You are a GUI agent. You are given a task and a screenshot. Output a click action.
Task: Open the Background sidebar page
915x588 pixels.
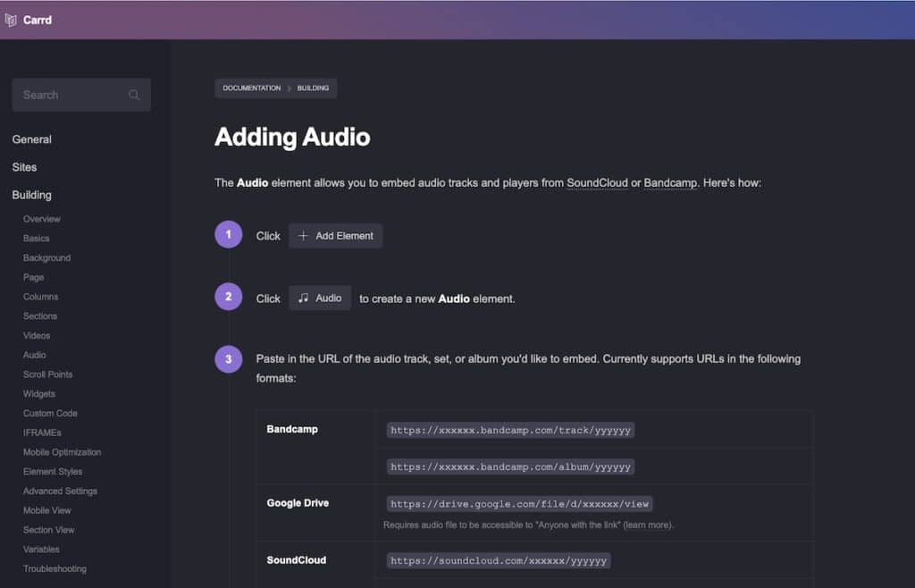point(46,258)
